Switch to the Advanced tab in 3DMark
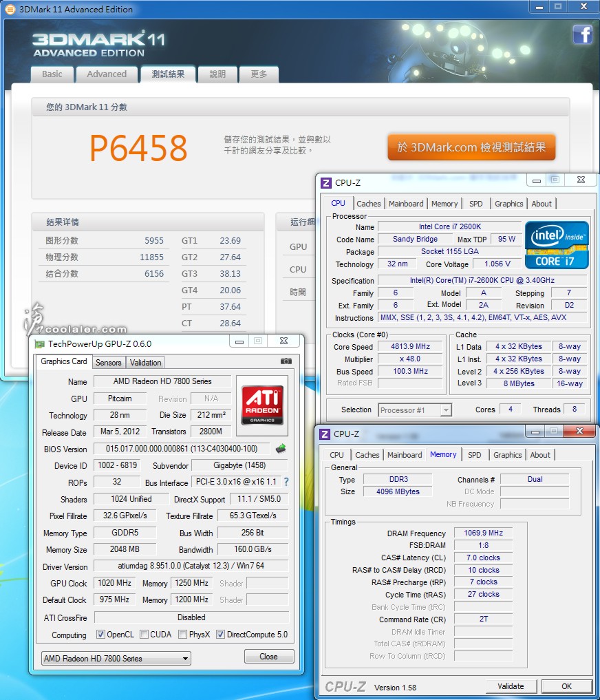This screenshot has height=700, width=600. pyautogui.click(x=107, y=74)
